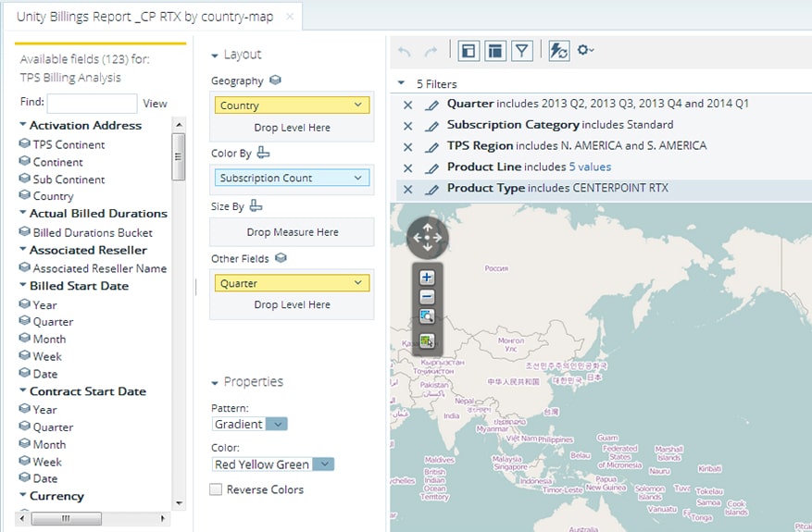This screenshot has height=532, width=812.
Task: Open the 5 values link
Action: click(x=590, y=167)
